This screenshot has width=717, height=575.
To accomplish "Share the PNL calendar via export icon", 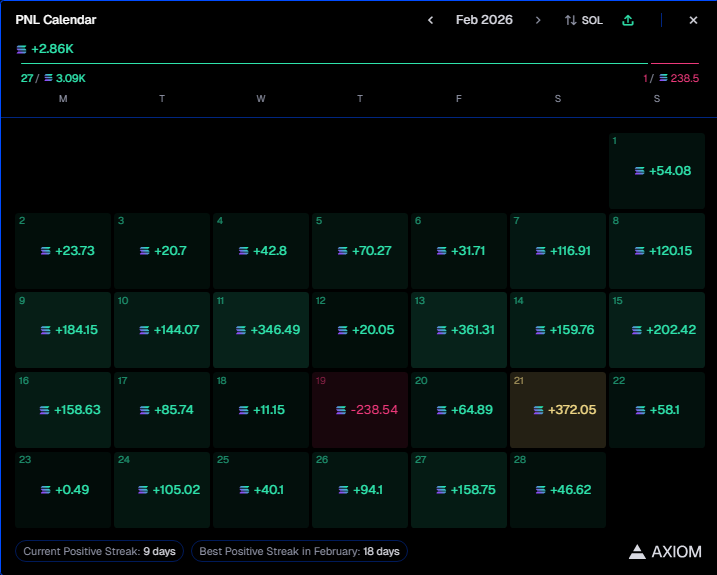I will coord(628,20).
